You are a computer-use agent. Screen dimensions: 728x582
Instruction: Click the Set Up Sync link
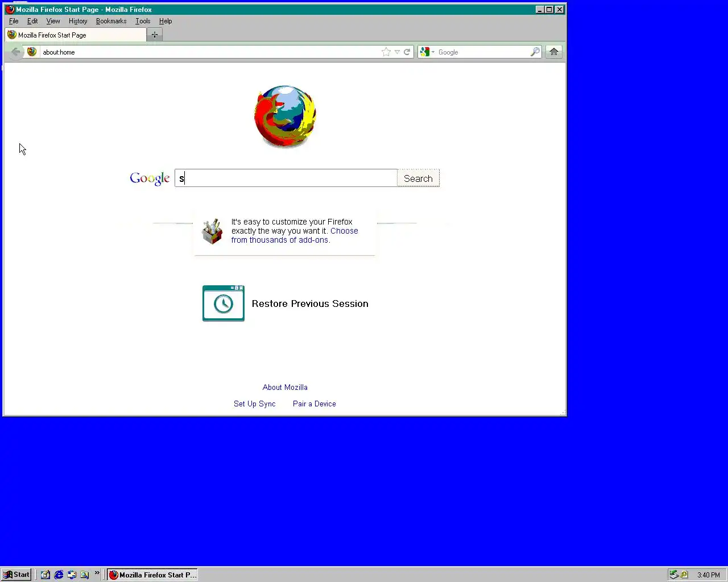[x=254, y=404]
